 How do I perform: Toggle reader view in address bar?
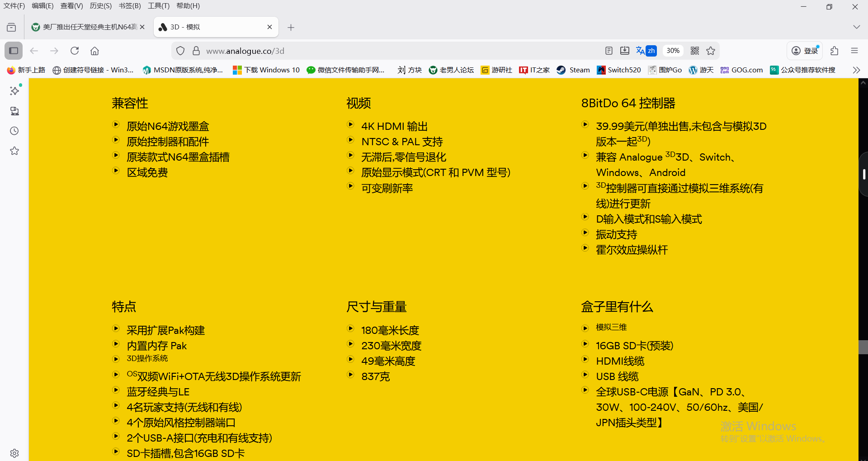click(609, 51)
